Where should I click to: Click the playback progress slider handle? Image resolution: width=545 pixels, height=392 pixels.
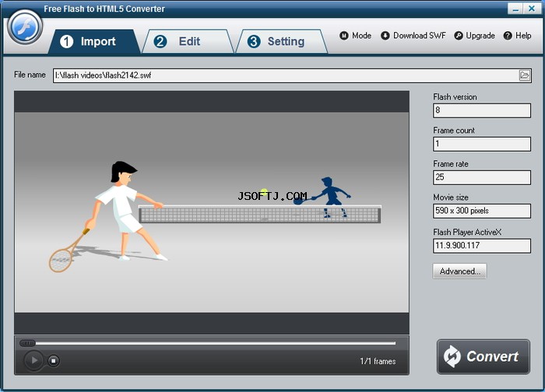click(27, 343)
